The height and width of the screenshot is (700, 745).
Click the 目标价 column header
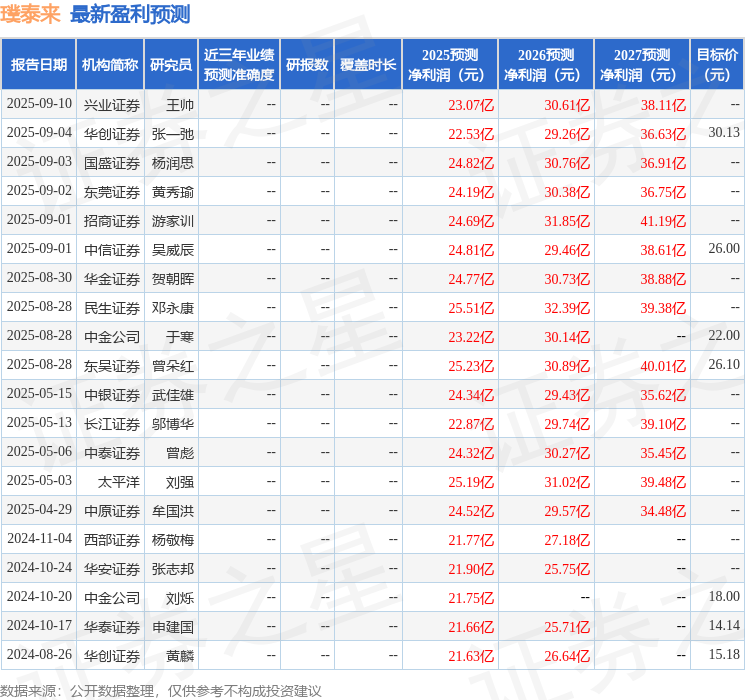point(717,65)
